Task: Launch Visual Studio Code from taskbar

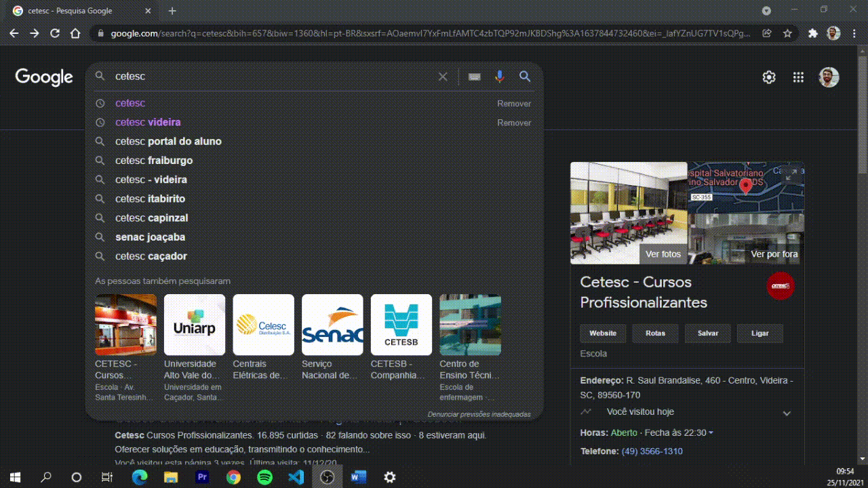Action: [x=296, y=477]
